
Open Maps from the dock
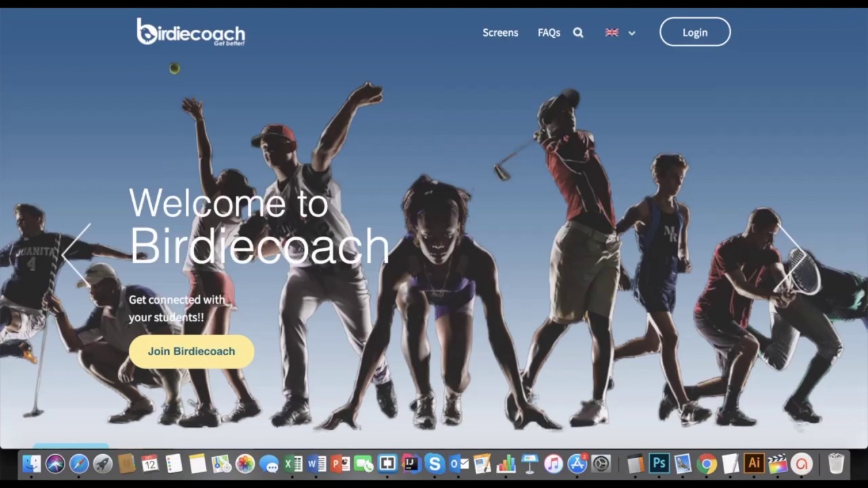221,464
